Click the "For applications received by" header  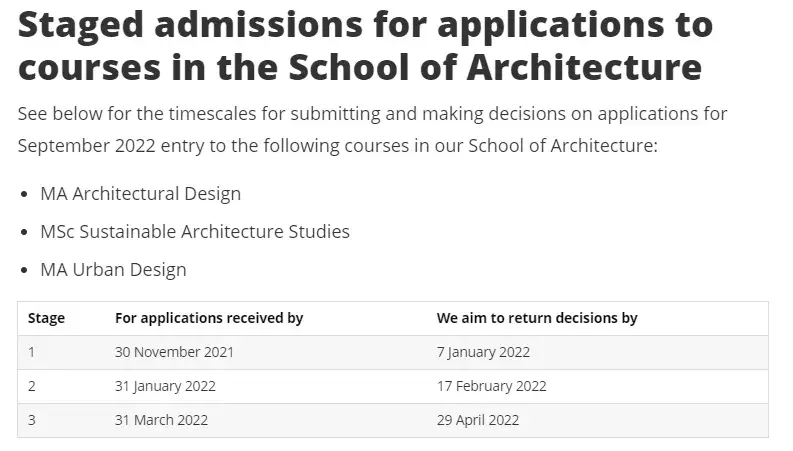coord(209,318)
